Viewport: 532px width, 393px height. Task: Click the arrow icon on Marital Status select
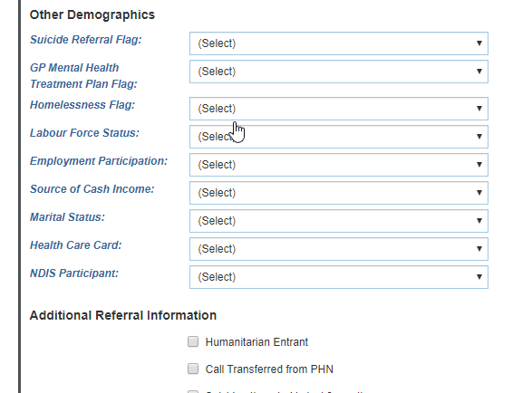click(x=479, y=221)
